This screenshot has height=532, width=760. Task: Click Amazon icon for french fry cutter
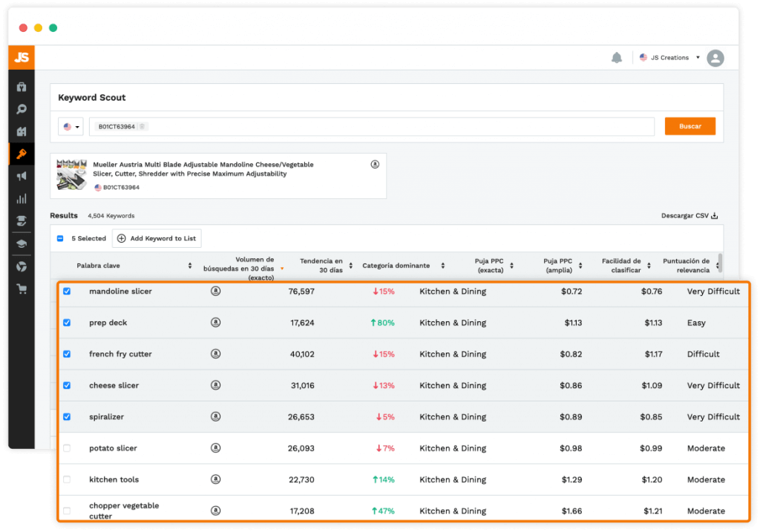tap(216, 354)
